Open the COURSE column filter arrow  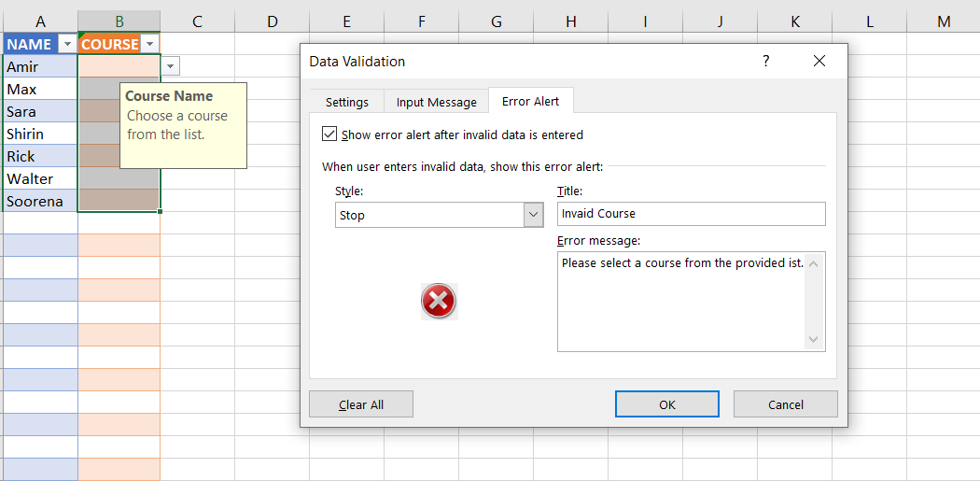(x=150, y=44)
